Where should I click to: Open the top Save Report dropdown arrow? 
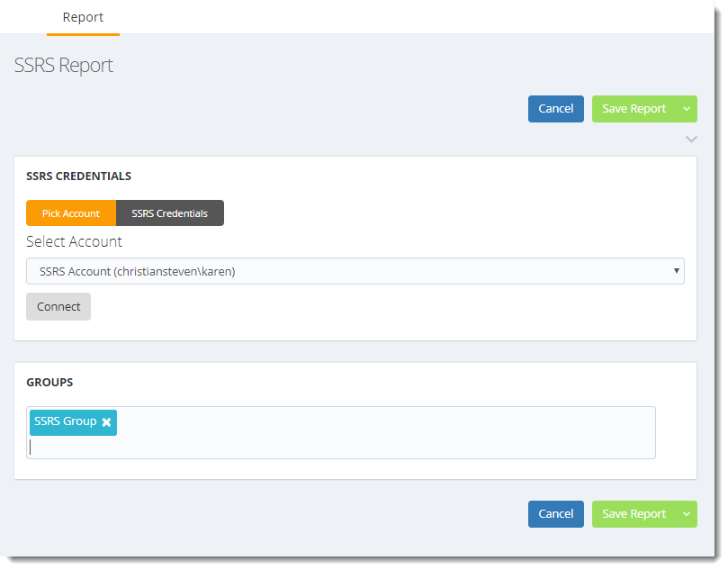pyautogui.click(x=687, y=109)
